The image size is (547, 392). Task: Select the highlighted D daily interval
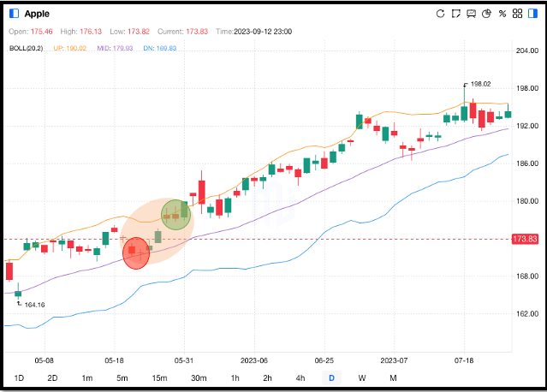[x=331, y=378]
